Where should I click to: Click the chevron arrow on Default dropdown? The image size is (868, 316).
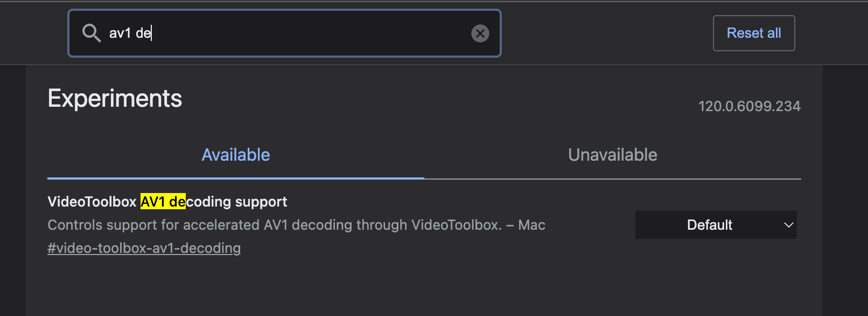[788, 225]
